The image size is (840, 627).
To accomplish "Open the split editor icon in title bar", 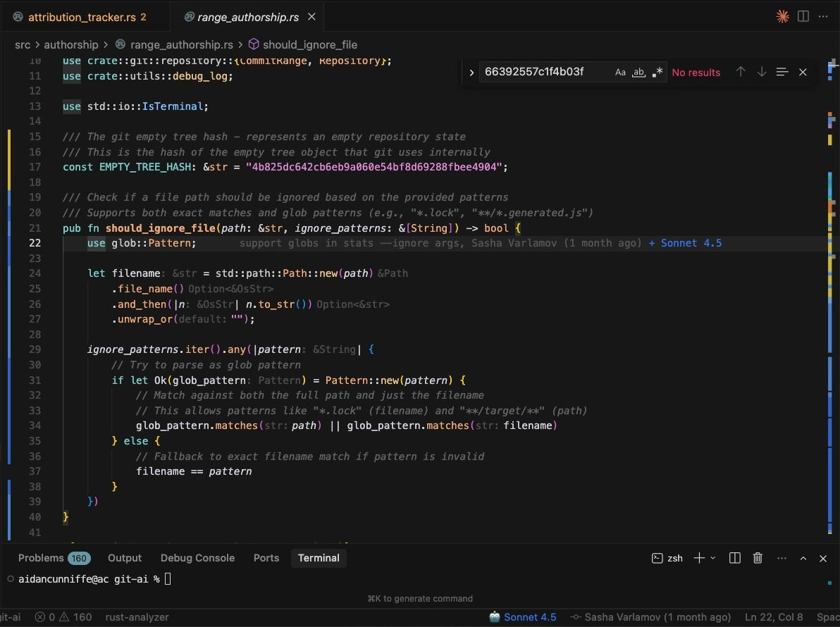I will 803,16.
